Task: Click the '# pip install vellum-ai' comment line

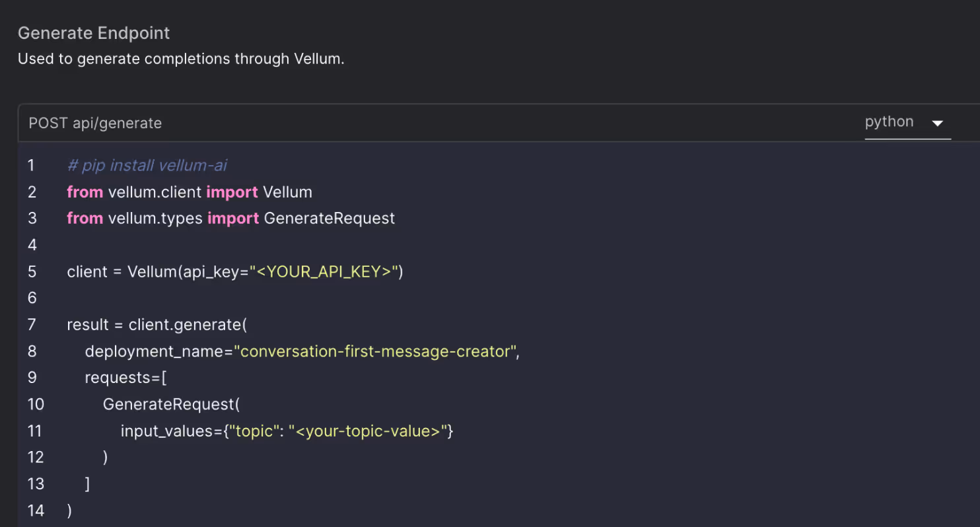Action: (147, 165)
